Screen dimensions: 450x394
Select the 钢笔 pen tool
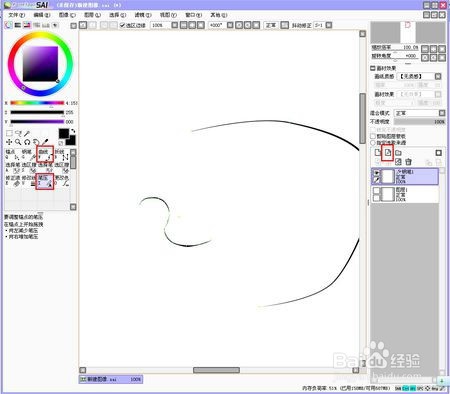tap(29, 154)
